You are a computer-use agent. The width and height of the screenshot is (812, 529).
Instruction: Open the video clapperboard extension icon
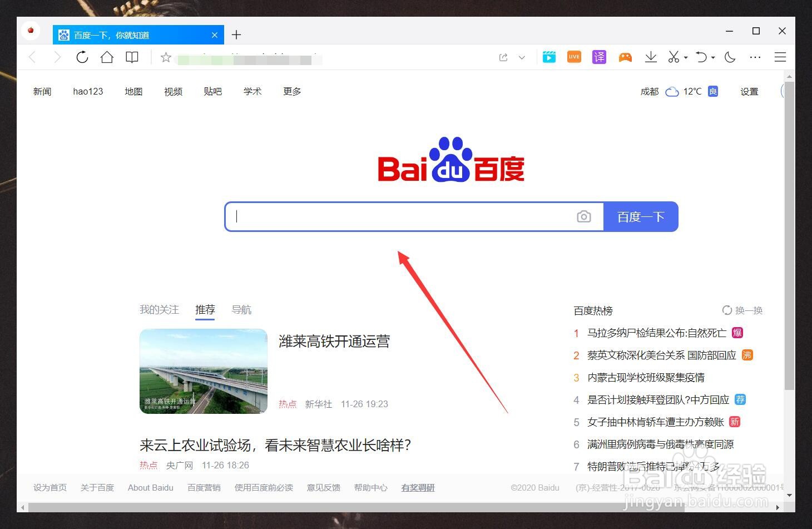click(x=549, y=57)
